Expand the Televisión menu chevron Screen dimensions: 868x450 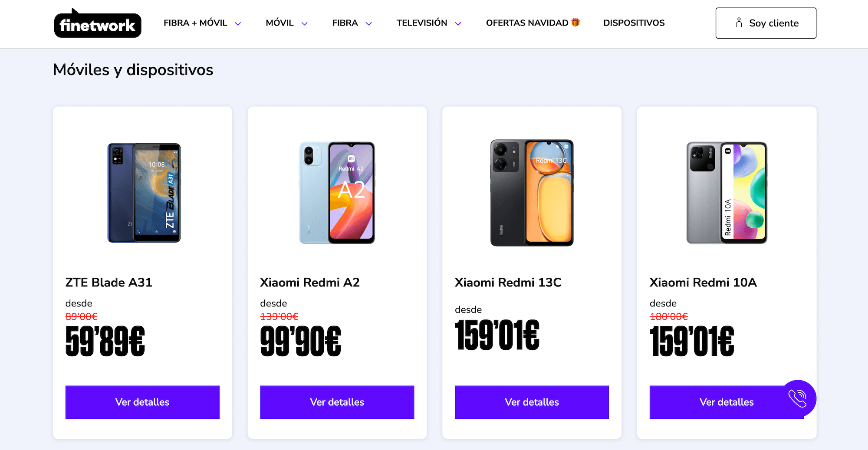tap(458, 24)
